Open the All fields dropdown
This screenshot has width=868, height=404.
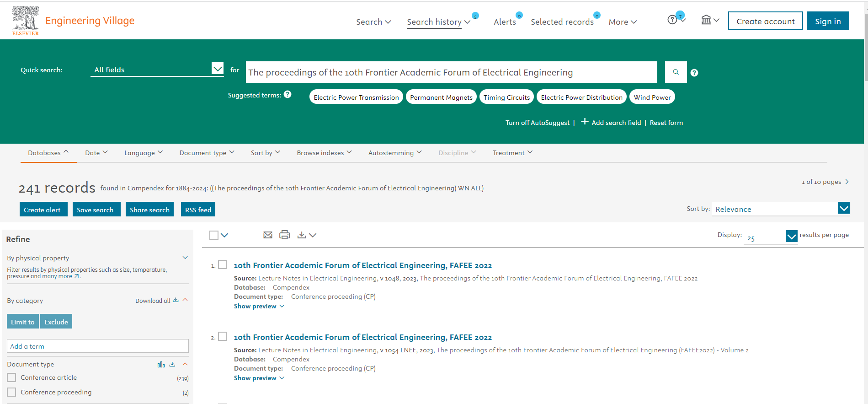157,69
